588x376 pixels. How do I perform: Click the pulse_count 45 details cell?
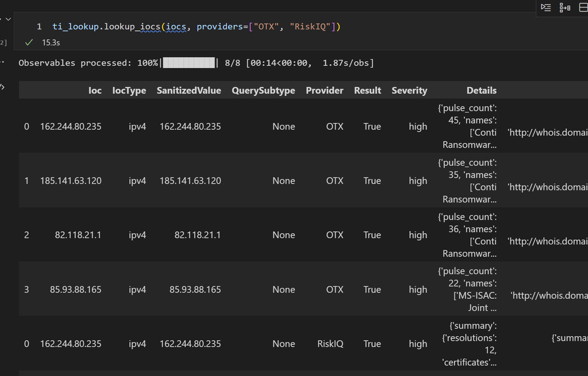(x=470, y=127)
